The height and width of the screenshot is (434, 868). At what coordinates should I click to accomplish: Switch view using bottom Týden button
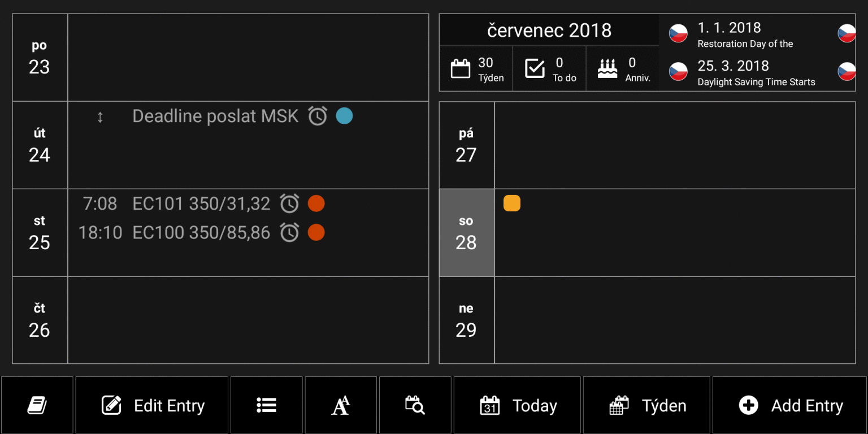tap(646, 405)
